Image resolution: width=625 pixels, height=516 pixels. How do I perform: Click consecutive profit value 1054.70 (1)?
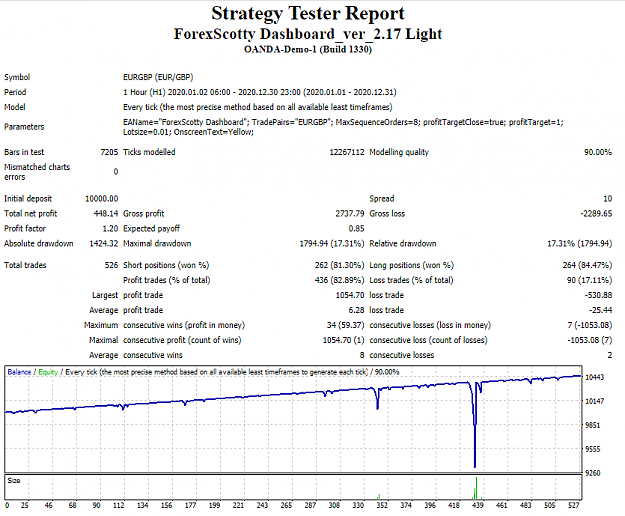point(344,340)
